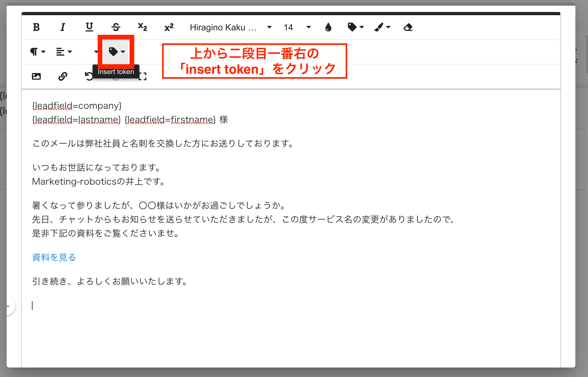Image resolution: width=588 pixels, height=377 pixels.
Task: Apply strikethrough to text
Action: tap(116, 27)
